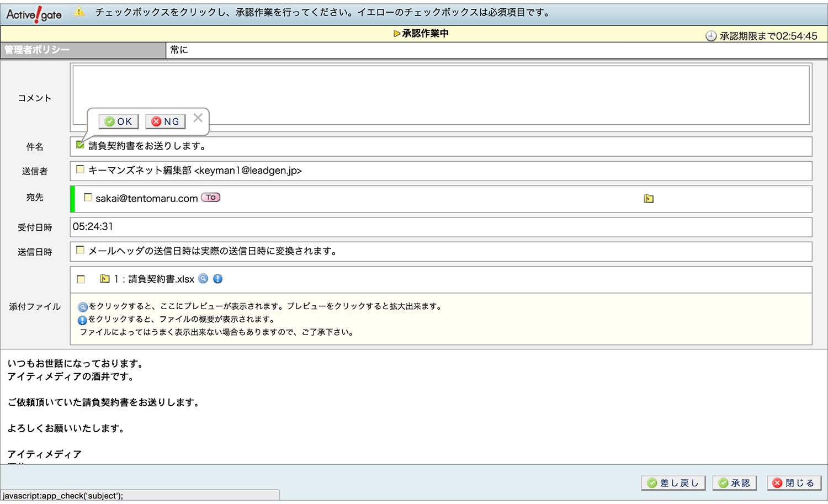This screenshot has height=504, width=828.
Task: Check the 送信者 sender checkbox
Action: [80, 169]
